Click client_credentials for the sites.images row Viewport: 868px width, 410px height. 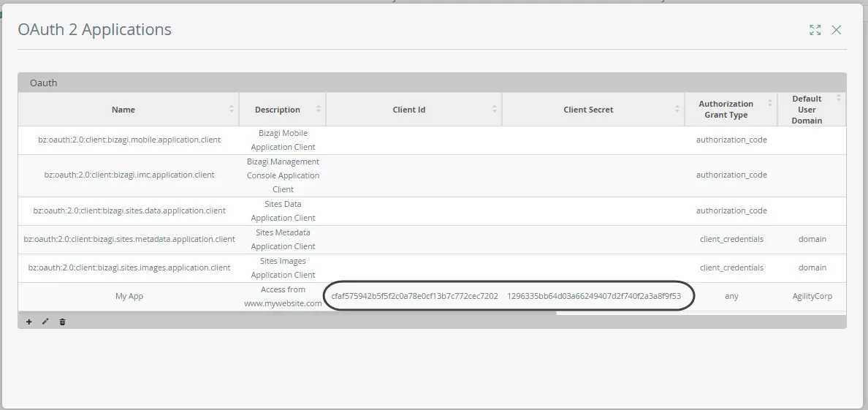tap(731, 267)
